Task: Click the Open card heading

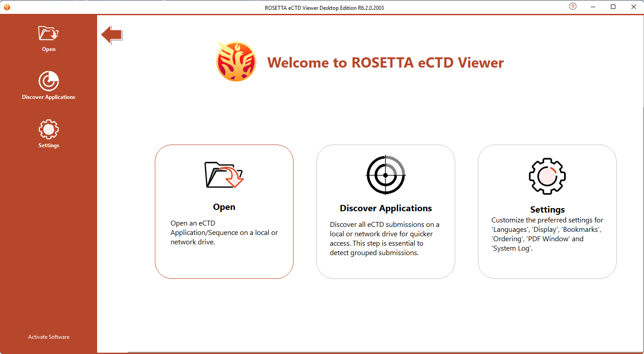Action: (224, 207)
